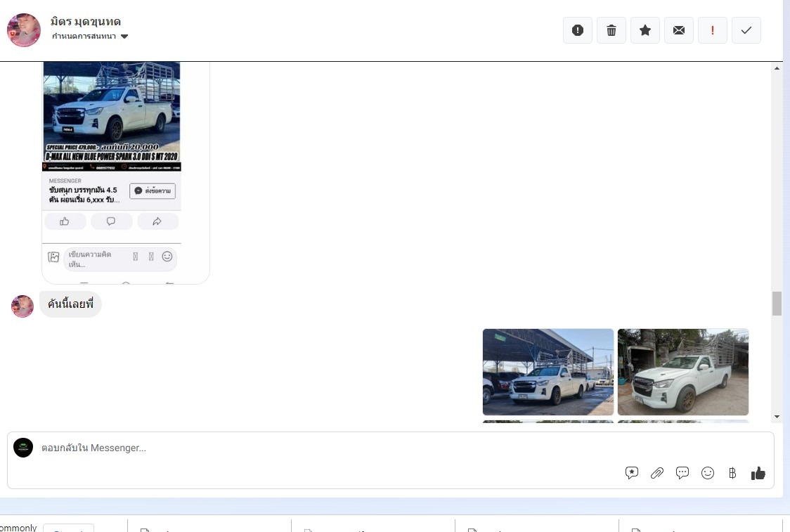
Task: Mark conversation as spam with octagon icon
Action: [x=578, y=30]
